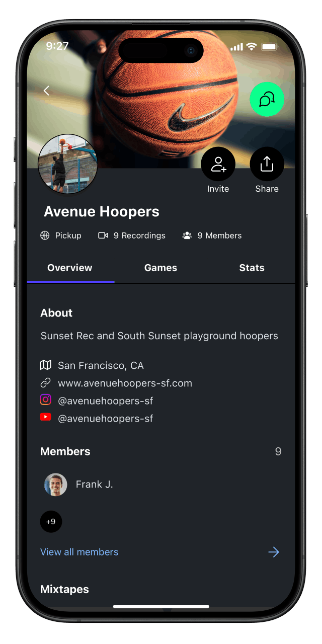Tap the map icon beside San Francisco
322x644 pixels.
click(x=45, y=365)
